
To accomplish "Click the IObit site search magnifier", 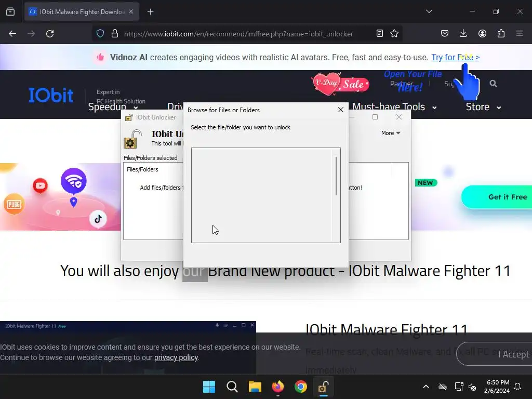I will pos(494,84).
